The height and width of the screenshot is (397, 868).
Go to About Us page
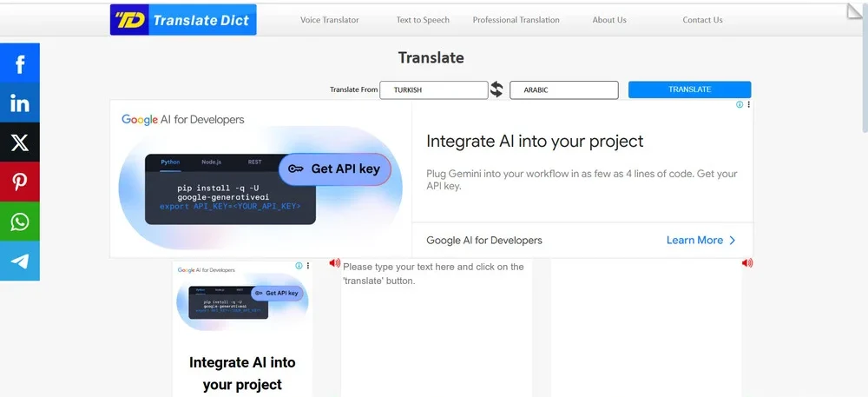[x=609, y=20]
